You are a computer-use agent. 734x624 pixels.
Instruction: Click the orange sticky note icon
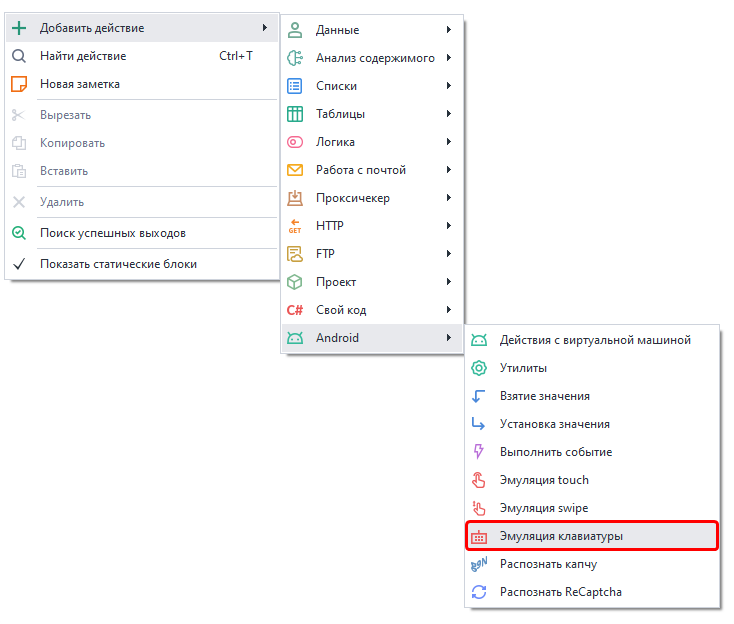point(19,84)
